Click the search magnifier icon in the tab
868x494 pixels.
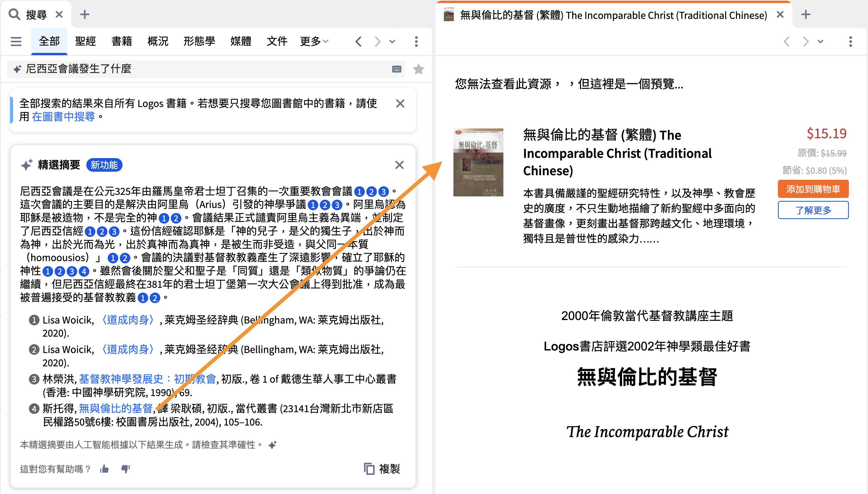coord(14,14)
